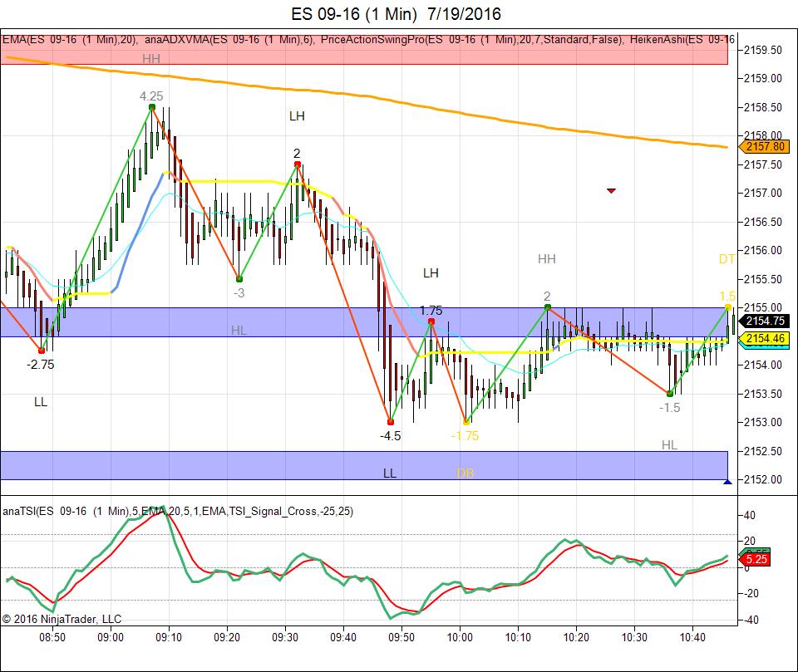
Task: Click the 2152.00 price axis label
Action: pyautogui.click(x=763, y=479)
